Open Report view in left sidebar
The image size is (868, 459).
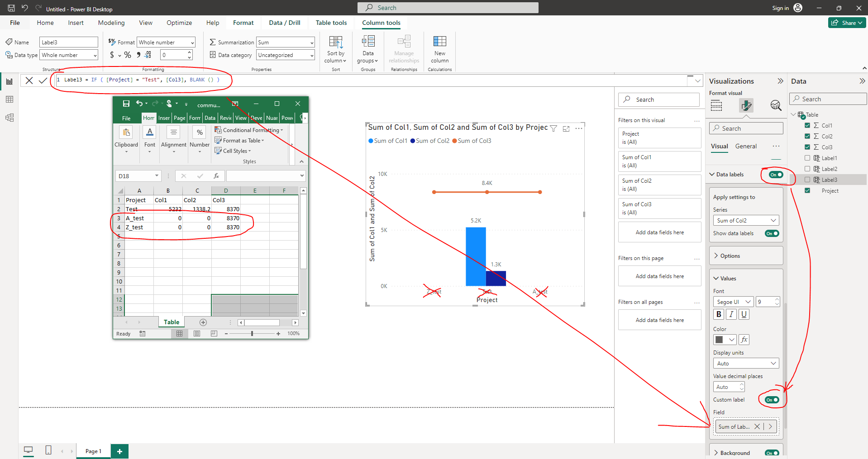10,81
